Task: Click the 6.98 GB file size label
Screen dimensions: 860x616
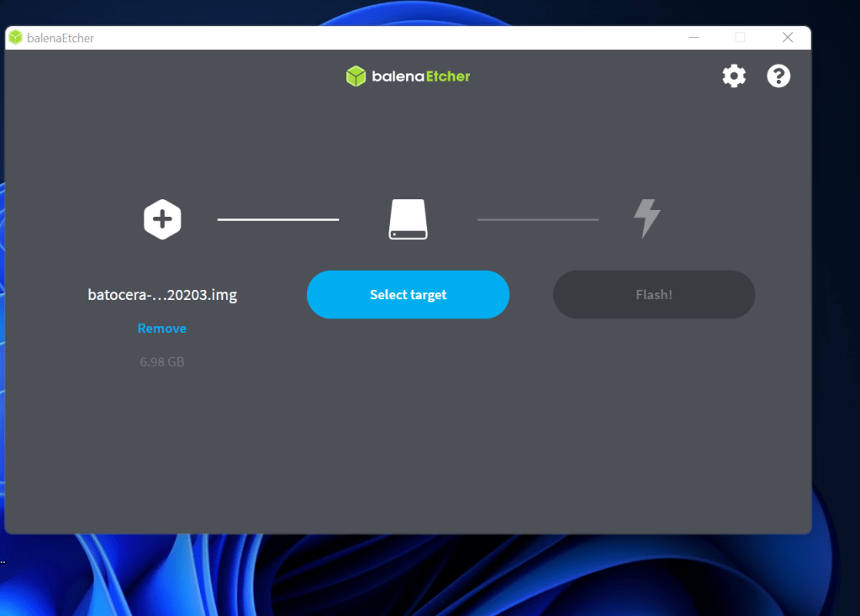Action: (x=162, y=362)
